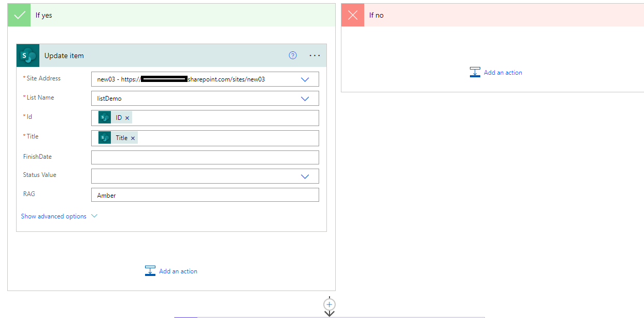Click inside the Id field

(205, 118)
